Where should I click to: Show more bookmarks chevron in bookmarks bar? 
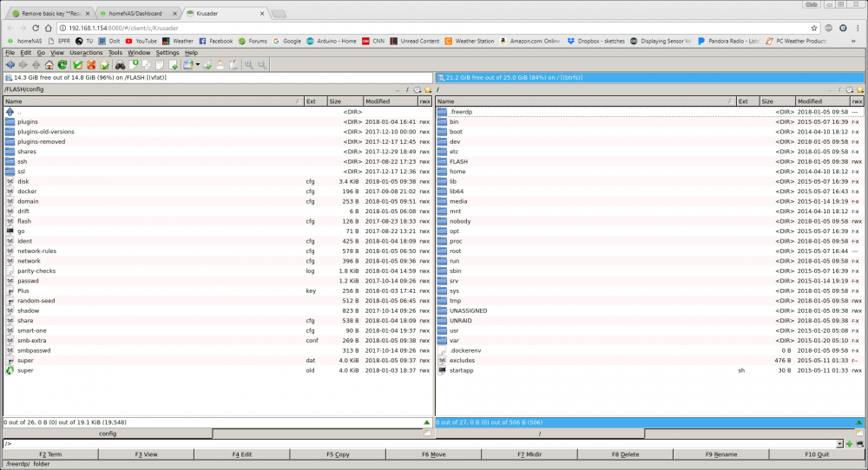point(853,41)
